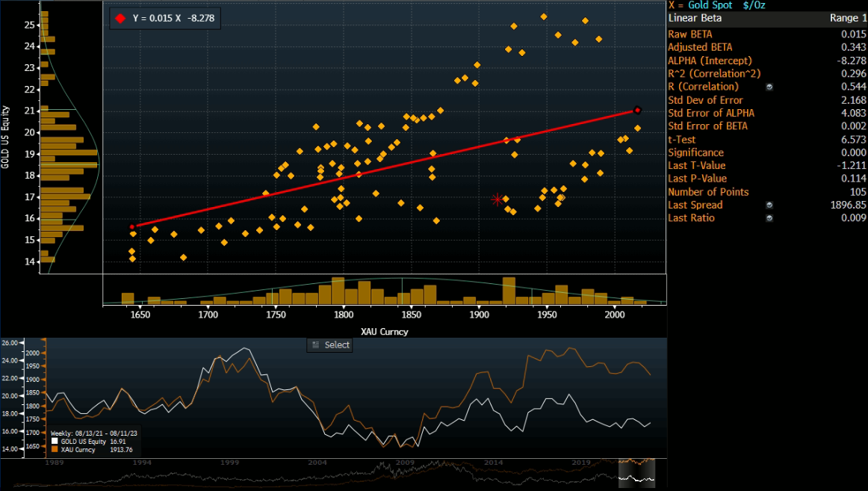Select the 'Linear Beta' column header

(x=695, y=18)
